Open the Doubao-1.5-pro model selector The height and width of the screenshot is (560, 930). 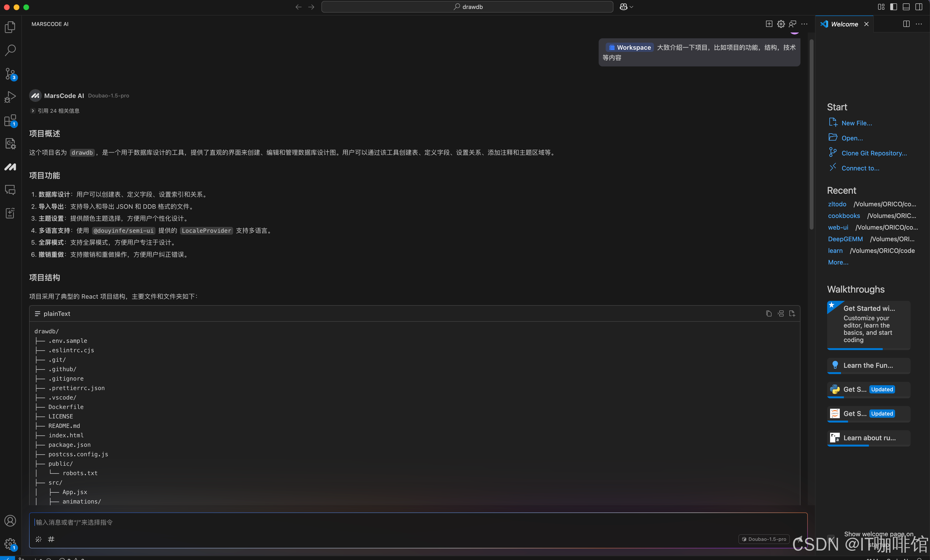point(764,539)
